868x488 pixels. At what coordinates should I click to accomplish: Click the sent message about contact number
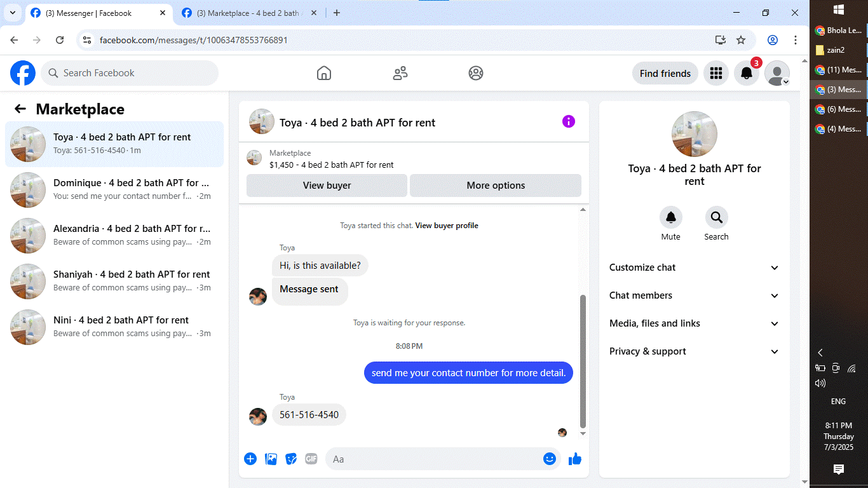(x=468, y=373)
